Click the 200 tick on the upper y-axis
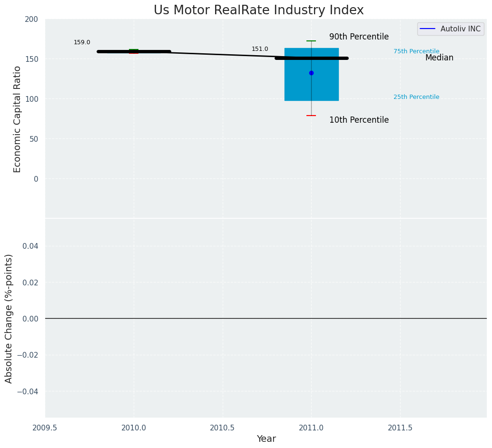Viewport: 492px width, 448px height. [x=31, y=19]
